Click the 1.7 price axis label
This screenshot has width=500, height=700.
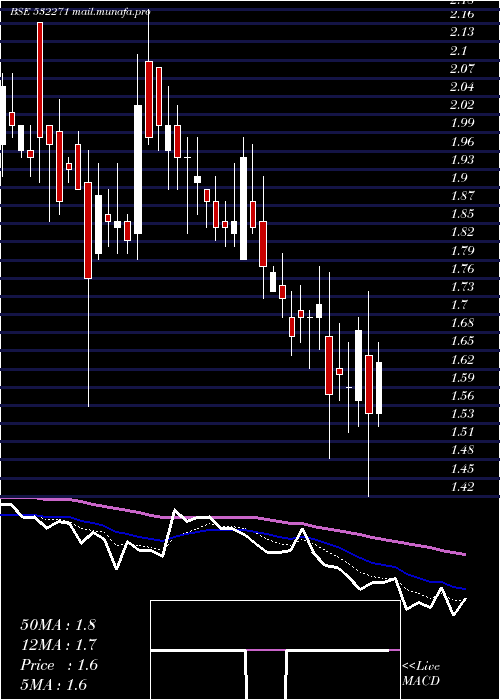pyautogui.click(x=459, y=305)
